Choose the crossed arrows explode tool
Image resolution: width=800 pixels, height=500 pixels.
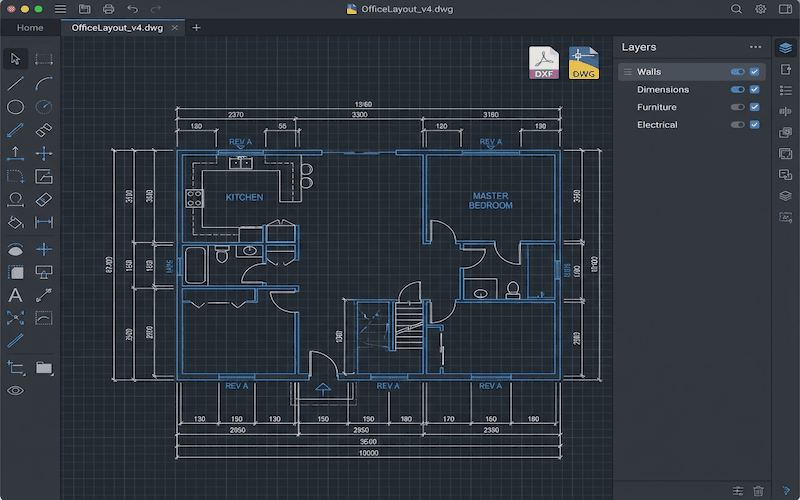(x=15, y=318)
